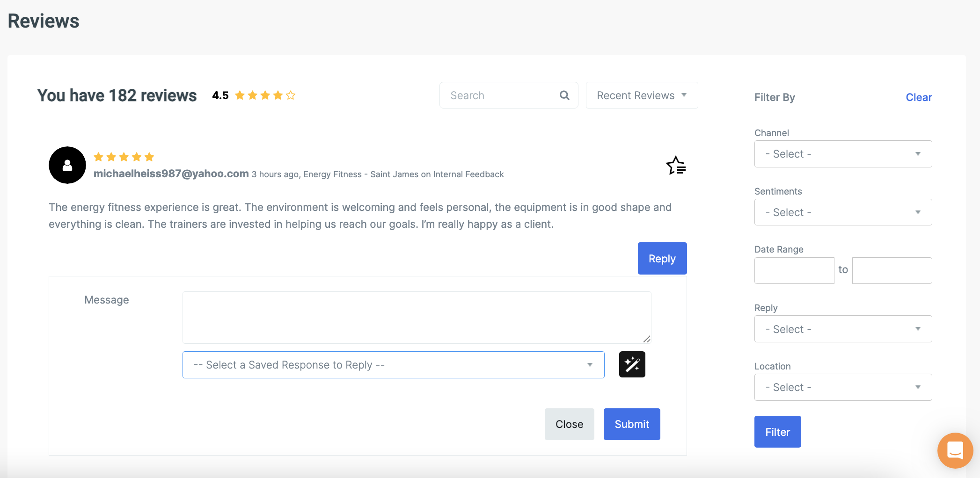Click the reviewer's black avatar icon

click(x=67, y=165)
